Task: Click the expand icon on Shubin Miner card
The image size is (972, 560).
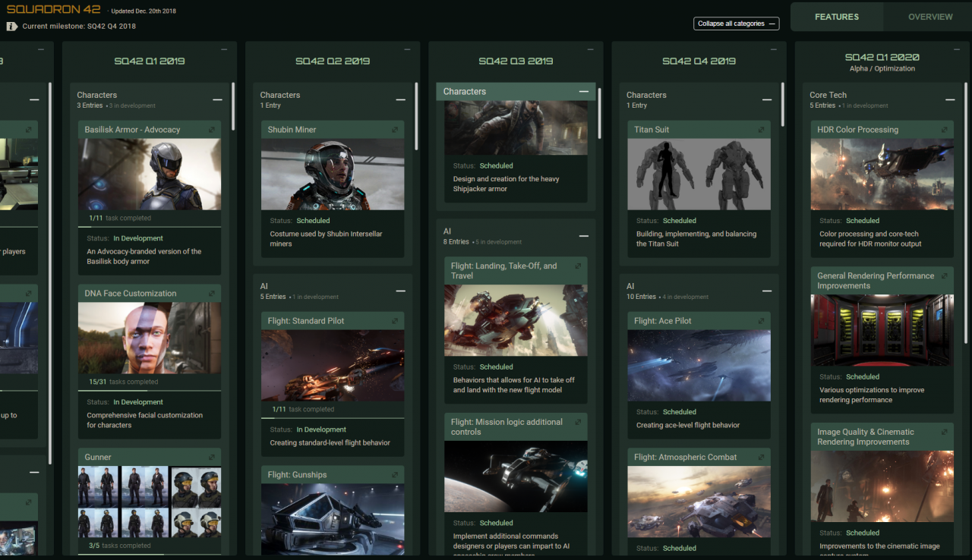Action: point(394,130)
